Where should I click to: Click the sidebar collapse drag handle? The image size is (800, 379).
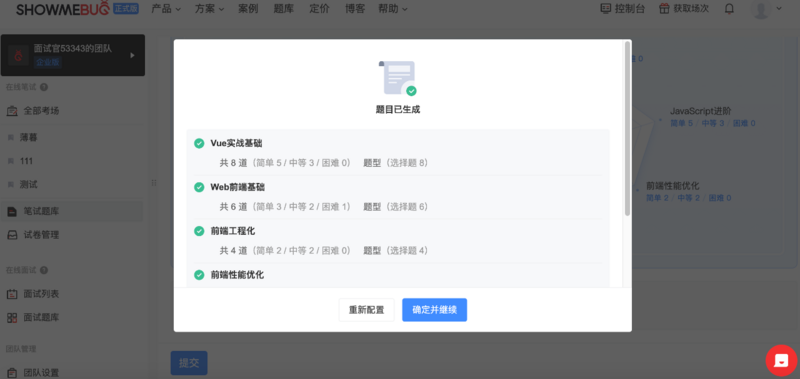click(x=154, y=183)
